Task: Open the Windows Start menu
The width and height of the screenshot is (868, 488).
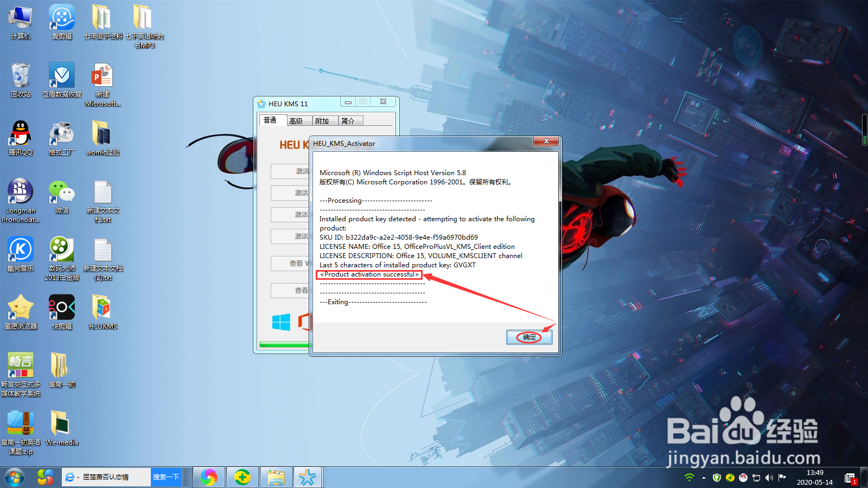Action: [15, 477]
